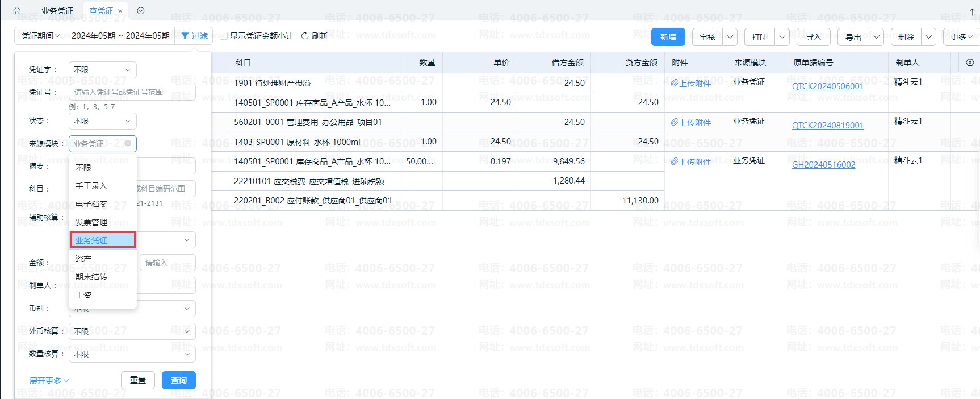The image size is (980, 399).
Task: Click 上传附件 paperclip in first row
Action: click(675, 83)
